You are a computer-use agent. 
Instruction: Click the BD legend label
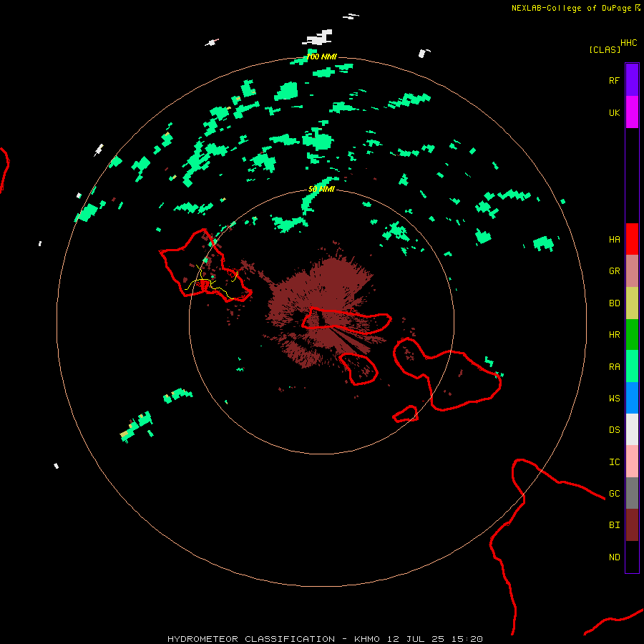[x=614, y=303]
